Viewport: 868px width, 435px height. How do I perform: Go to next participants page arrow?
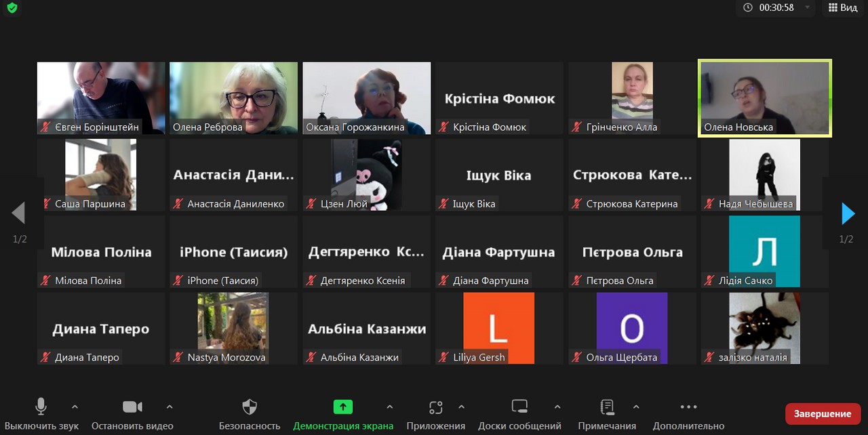(848, 213)
